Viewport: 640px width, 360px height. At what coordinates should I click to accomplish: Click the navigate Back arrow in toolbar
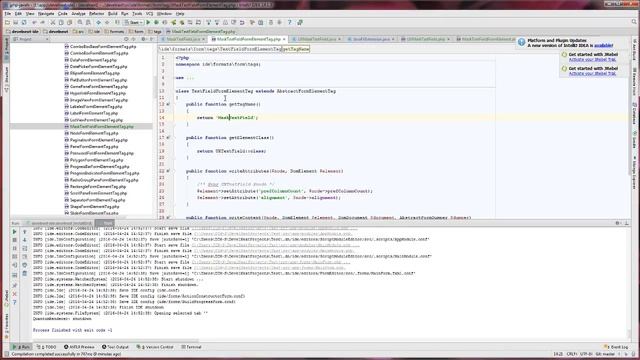click(98, 22)
